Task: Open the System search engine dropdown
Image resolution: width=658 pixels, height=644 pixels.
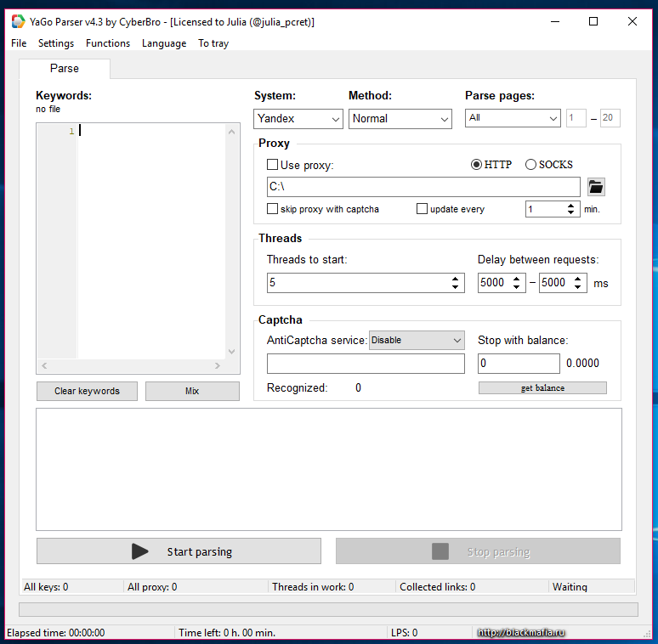Action: tap(298, 119)
